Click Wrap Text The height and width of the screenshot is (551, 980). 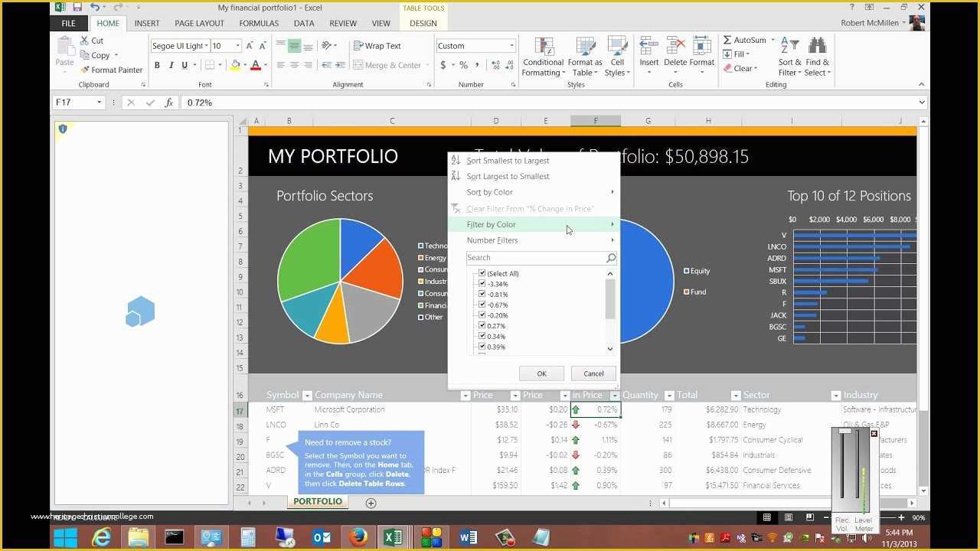[x=377, y=46]
